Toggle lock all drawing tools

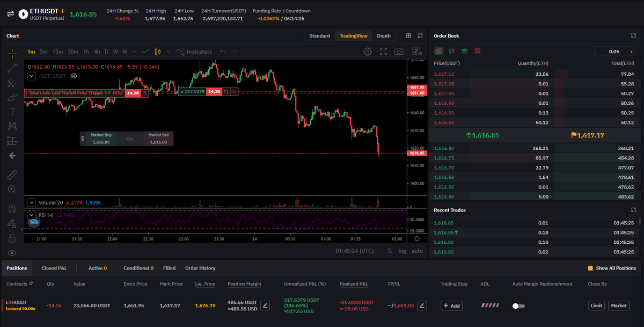12,238
